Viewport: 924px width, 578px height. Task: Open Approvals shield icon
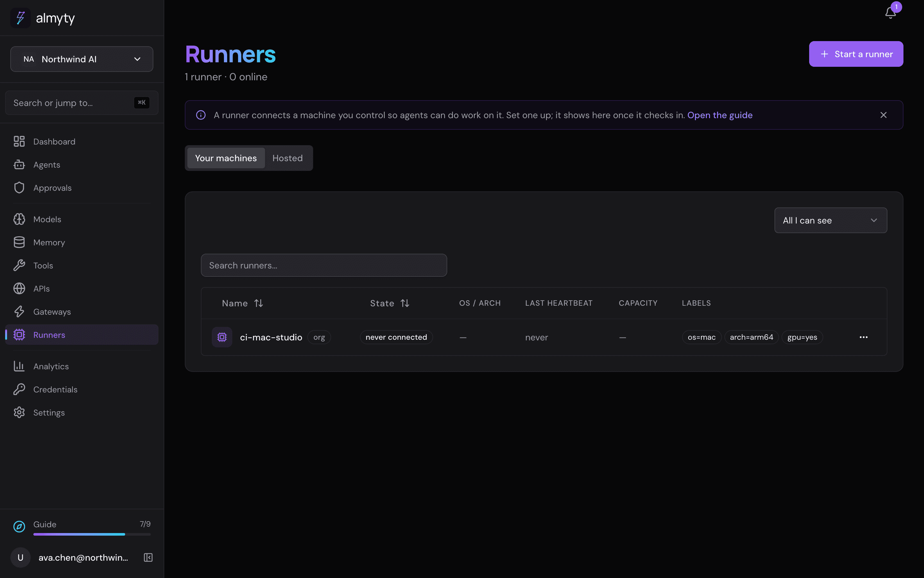[x=19, y=188]
